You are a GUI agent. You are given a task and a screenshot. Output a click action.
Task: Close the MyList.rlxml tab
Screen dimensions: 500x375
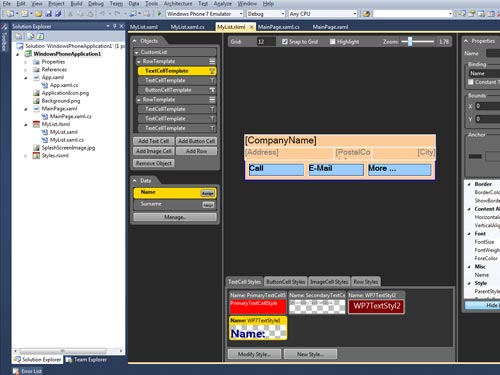[252, 27]
